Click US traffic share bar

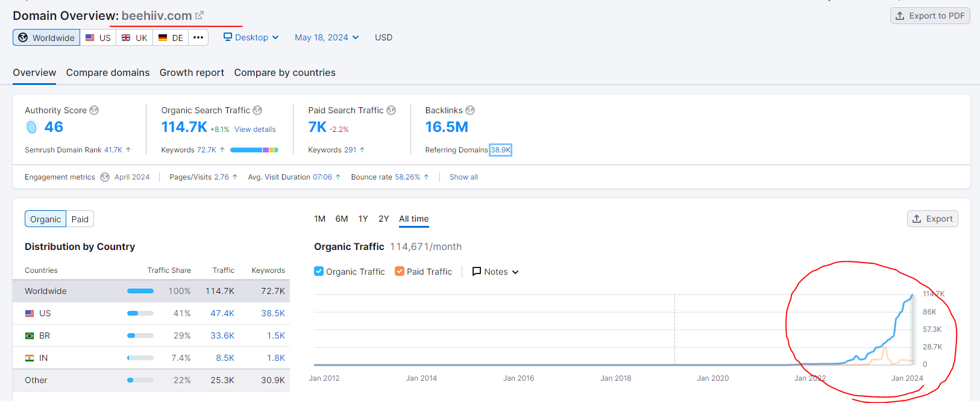(x=140, y=313)
